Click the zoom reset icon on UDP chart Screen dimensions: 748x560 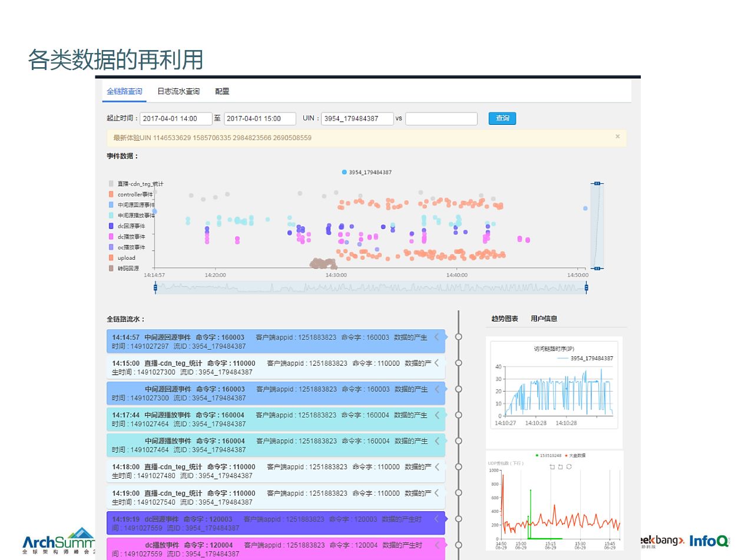click(x=560, y=467)
